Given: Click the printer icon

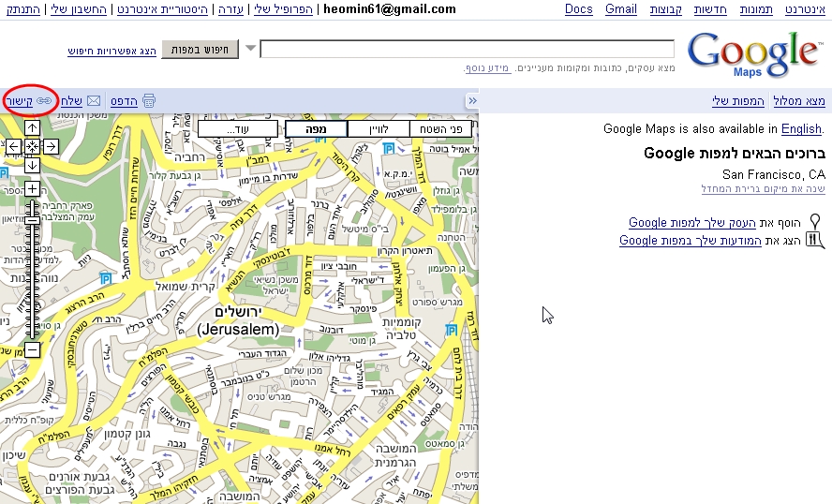Looking at the screenshot, I should (x=149, y=100).
